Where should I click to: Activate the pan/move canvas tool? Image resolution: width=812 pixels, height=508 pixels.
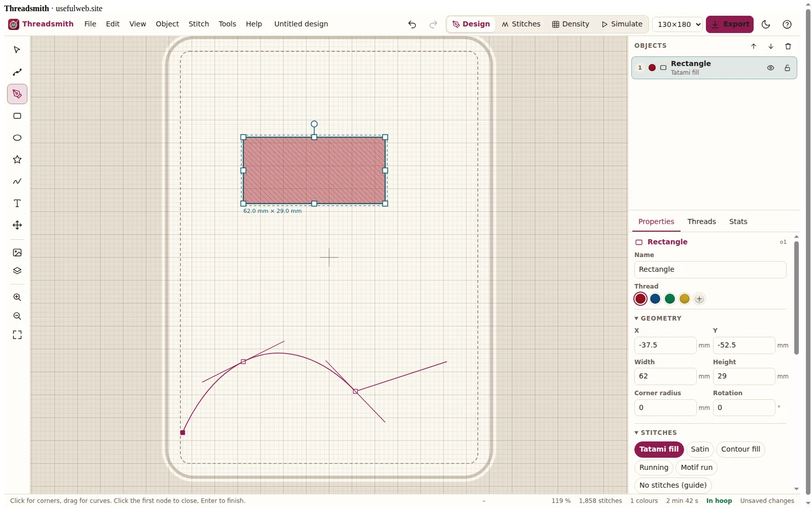coord(17,225)
